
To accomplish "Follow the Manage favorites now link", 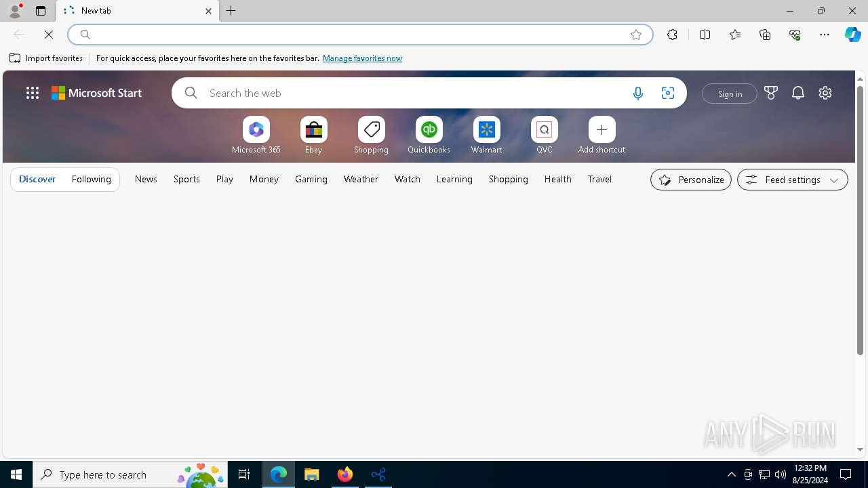I will coord(362,58).
